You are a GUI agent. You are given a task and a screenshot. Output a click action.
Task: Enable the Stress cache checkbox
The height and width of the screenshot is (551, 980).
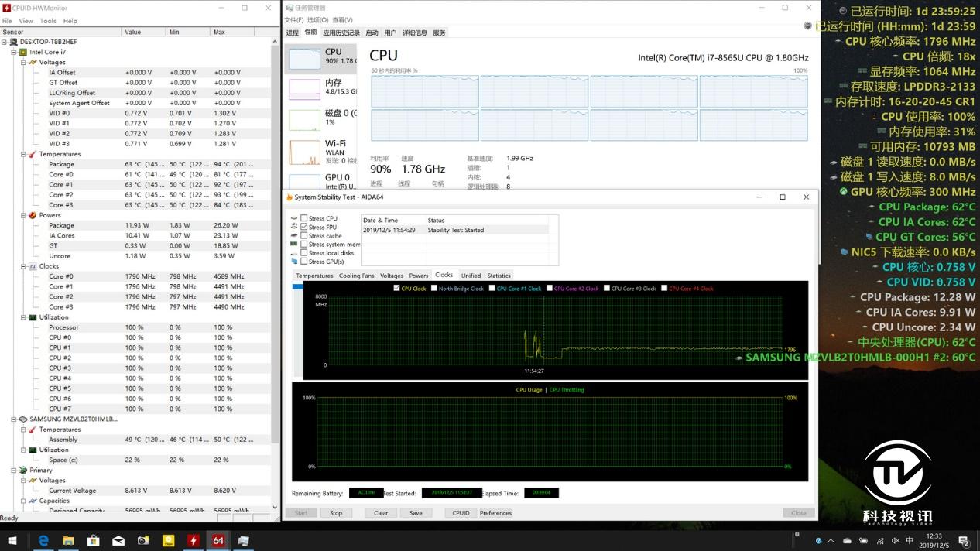coord(304,236)
